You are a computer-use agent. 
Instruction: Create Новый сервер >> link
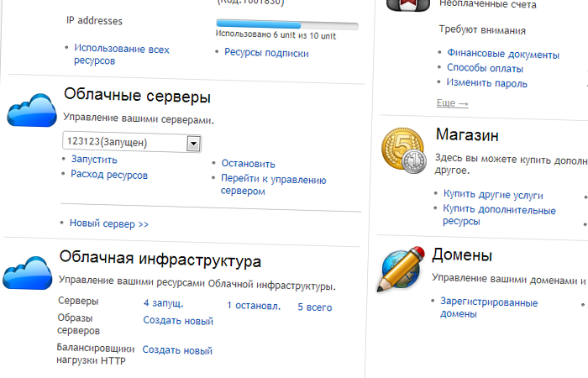pyautogui.click(x=109, y=223)
